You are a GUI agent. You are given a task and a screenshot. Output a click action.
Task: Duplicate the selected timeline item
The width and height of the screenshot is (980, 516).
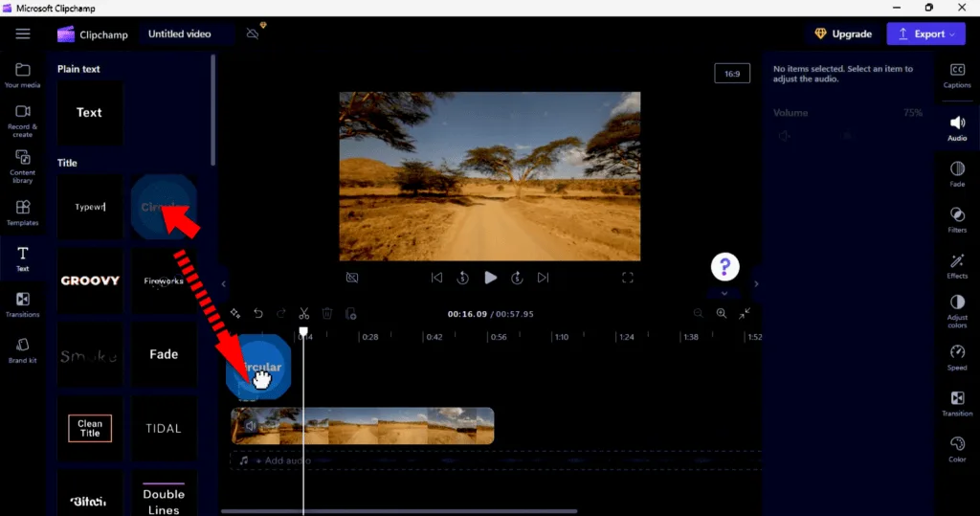[350, 313]
